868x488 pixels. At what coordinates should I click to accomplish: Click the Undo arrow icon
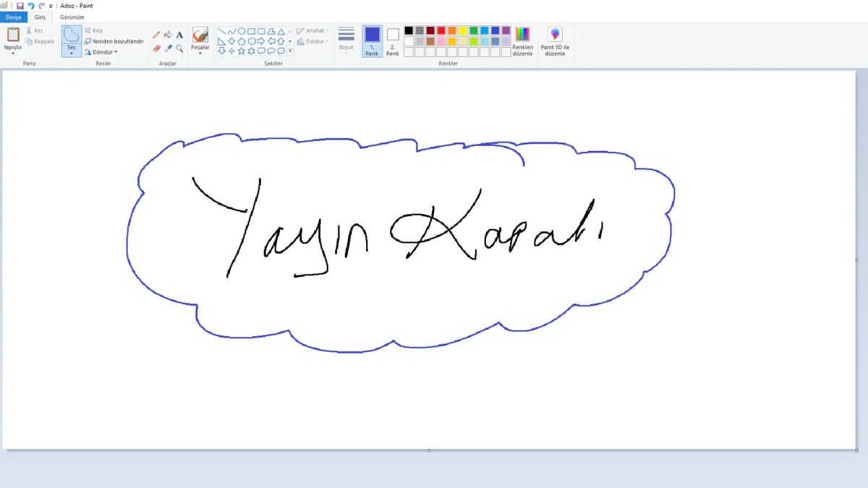31,6
